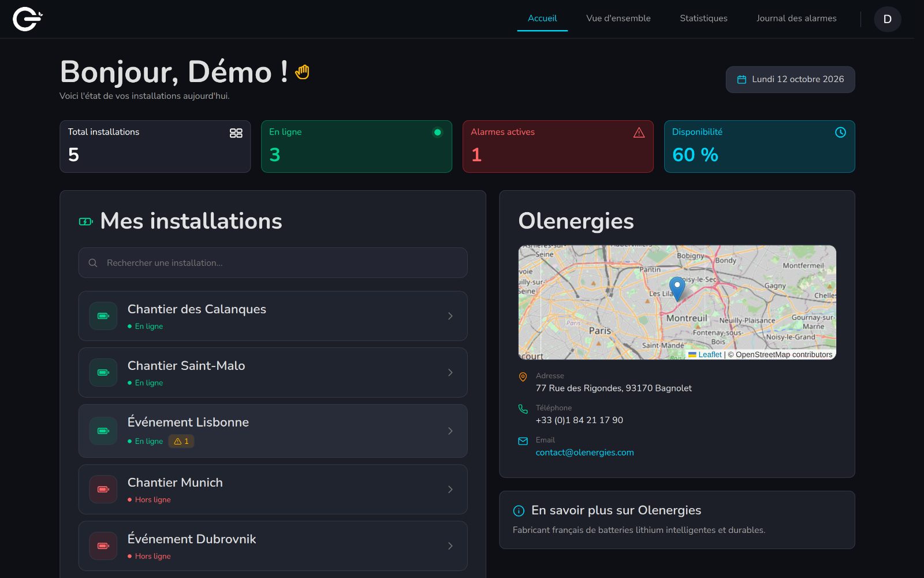Open the Leaflet attribution link

pyautogui.click(x=710, y=355)
